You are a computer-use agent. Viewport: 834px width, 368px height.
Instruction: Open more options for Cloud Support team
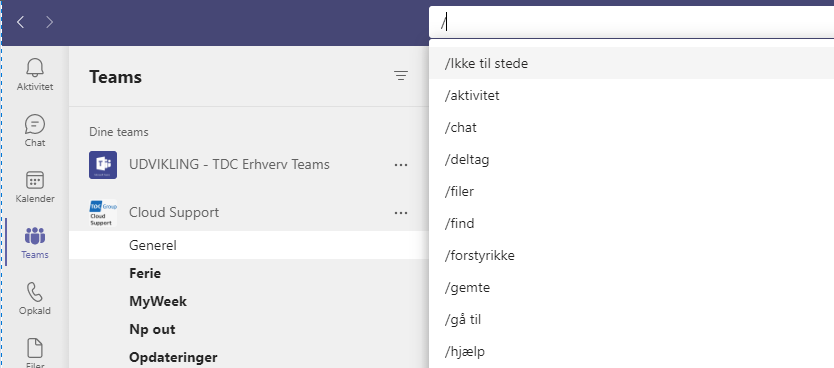pos(401,213)
